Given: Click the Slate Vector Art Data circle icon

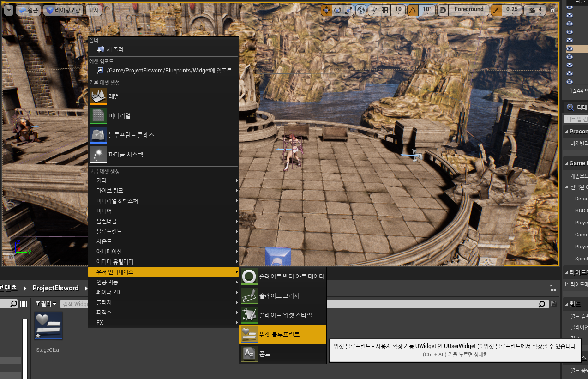Looking at the screenshot, I should [x=249, y=277].
